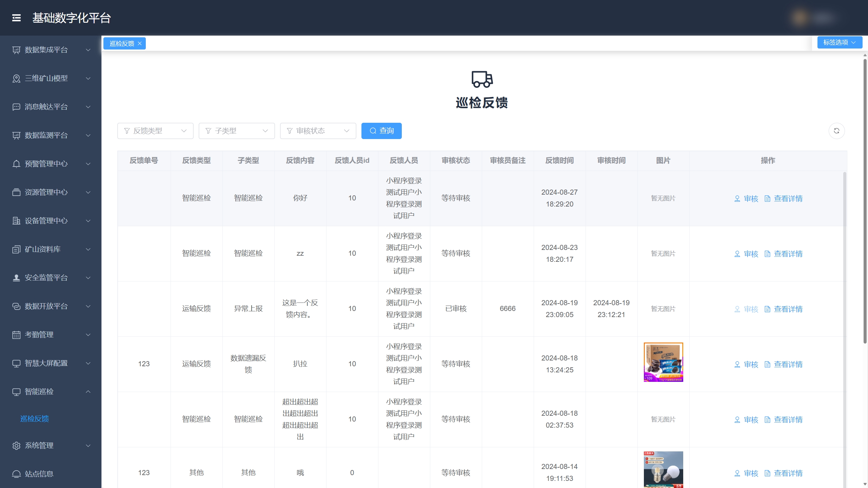Click the 考勤管理 calendar icon
This screenshot has height=488, width=868.
coord(16,335)
